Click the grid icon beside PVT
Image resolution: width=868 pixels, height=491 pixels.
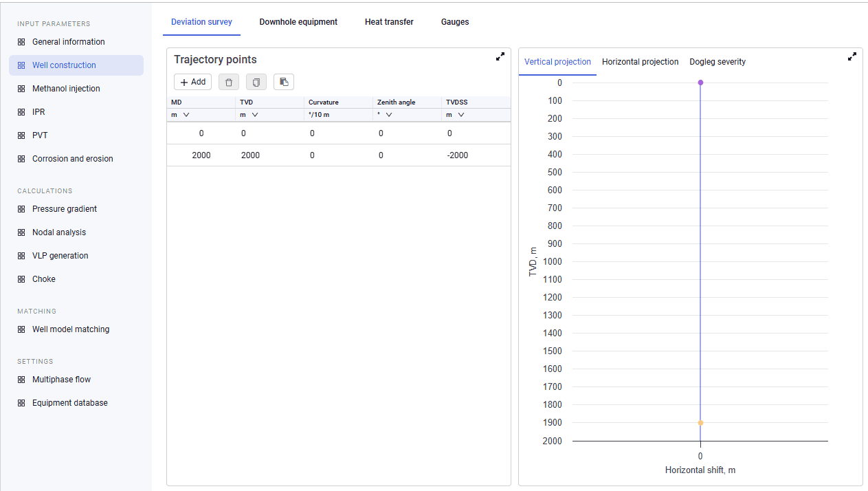tap(21, 135)
